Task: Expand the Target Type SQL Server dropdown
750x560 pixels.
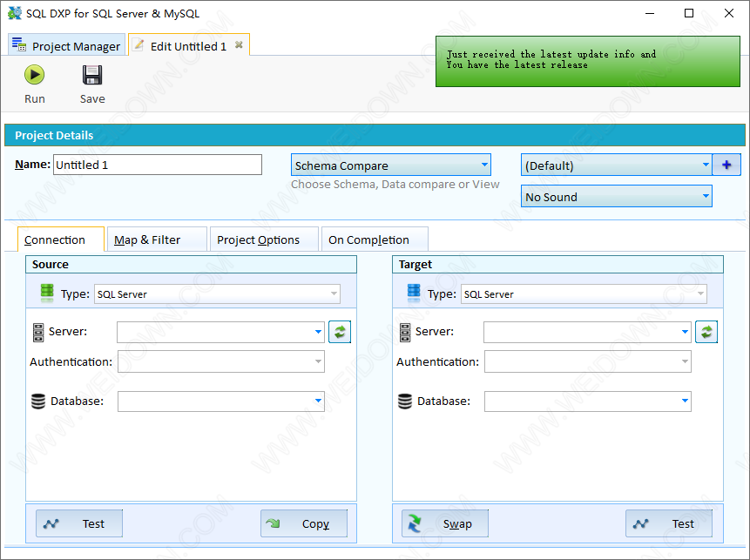Action: pyautogui.click(x=584, y=294)
